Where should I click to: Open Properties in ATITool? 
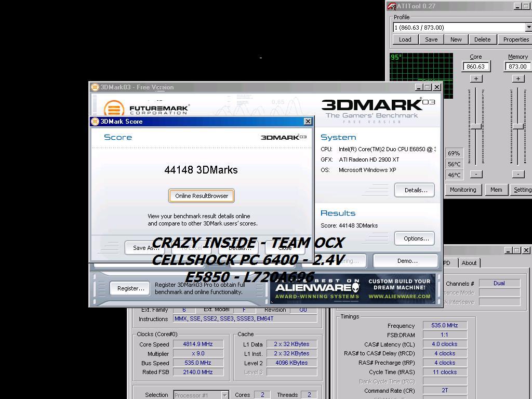coord(515,39)
